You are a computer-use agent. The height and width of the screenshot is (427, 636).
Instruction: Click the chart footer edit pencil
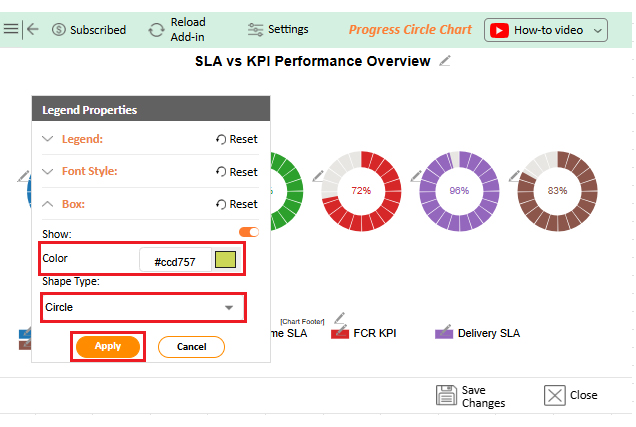(x=339, y=317)
